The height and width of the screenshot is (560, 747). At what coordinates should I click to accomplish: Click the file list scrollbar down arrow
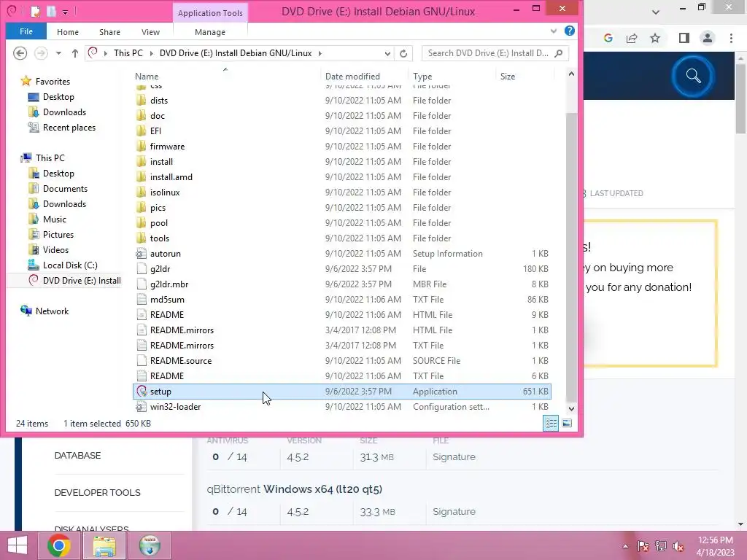click(x=571, y=408)
